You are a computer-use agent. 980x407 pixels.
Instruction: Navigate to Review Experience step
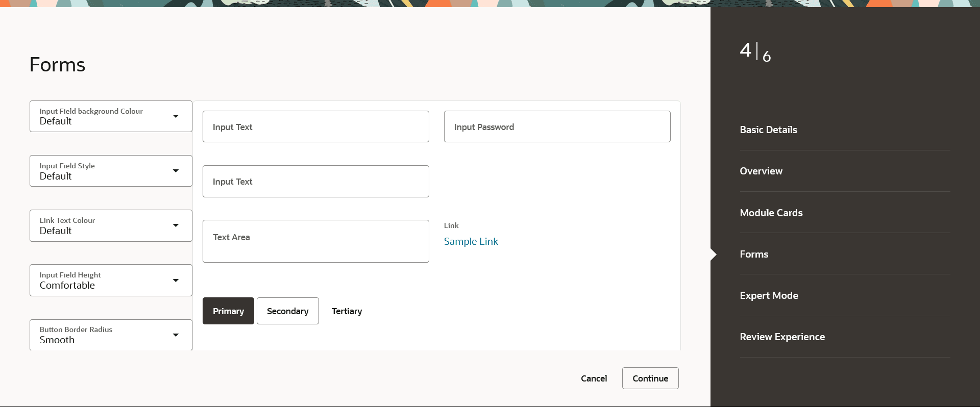782,337
